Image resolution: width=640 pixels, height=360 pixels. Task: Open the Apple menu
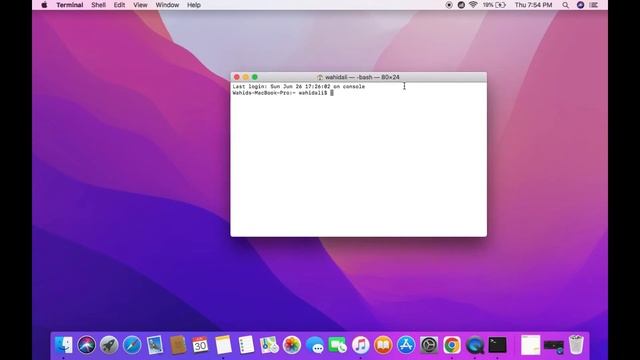[x=44, y=5]
